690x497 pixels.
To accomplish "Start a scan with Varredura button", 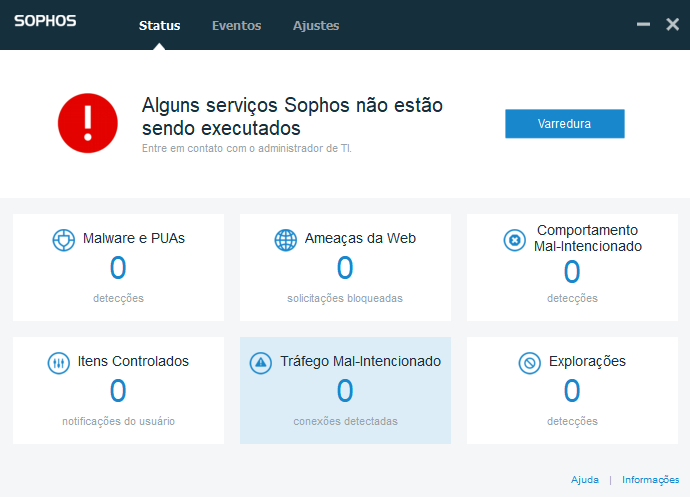I will [x=565, y=124].
